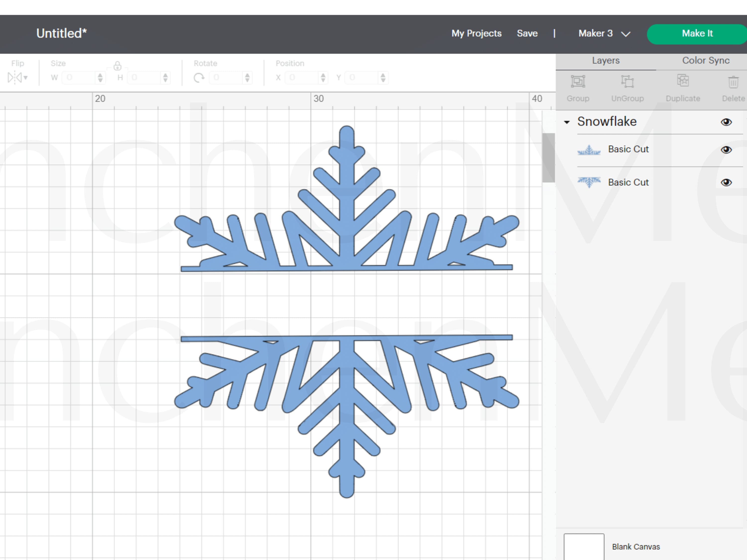Select the Layers tab
Image resolution: width=747 pixels, height=560 pixels.
tap(606, 61)
